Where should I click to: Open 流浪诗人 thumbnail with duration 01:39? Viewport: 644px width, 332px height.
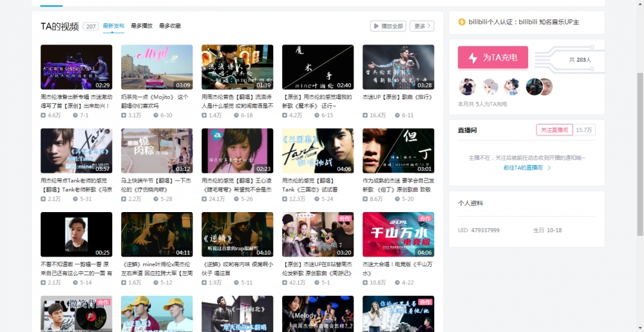238,67
